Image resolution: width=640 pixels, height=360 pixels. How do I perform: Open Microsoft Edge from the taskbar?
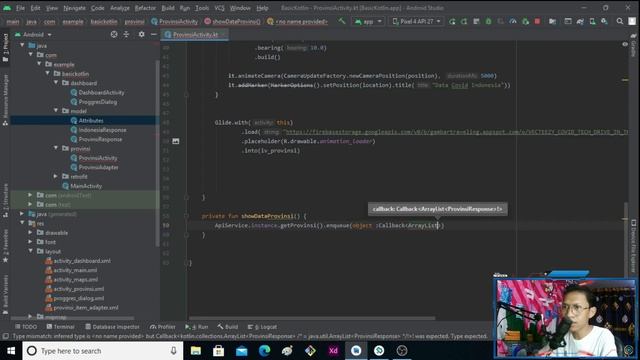[x=264, y=351]
